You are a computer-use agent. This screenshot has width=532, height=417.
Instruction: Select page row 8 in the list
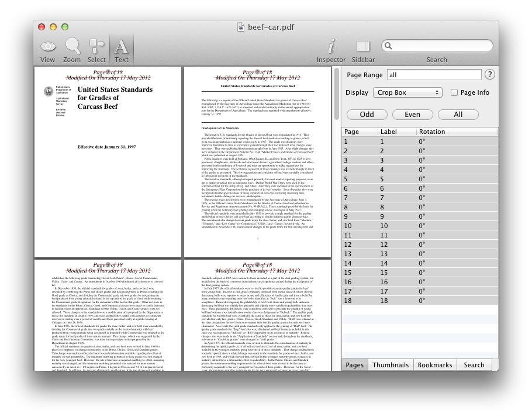[x=420, y=207]
